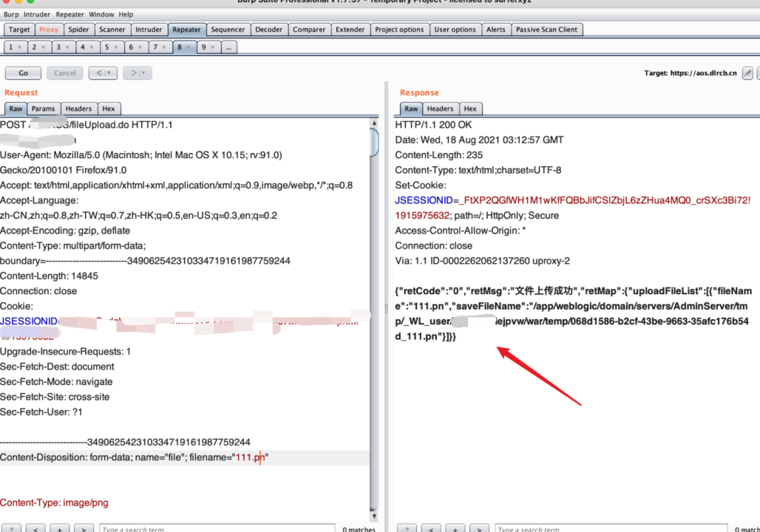Select Repeater request tab 1
This screenshot has width=760, height=532.
[10, 47]
